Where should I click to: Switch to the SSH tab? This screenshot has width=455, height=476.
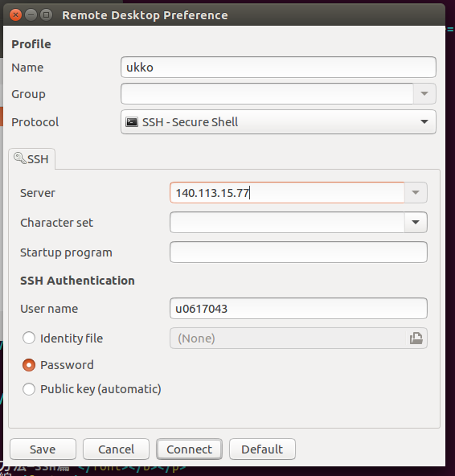pyautogui.click(x=32, y=158)
